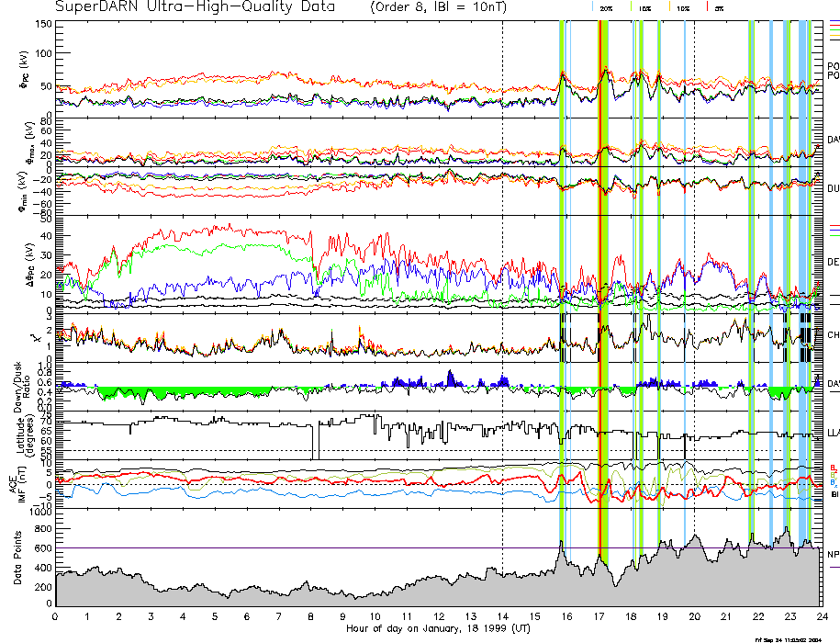Screen dimensions: 840x643
Task: Click the By legend label beside IMF panel
Action: [x=833, y=474]
